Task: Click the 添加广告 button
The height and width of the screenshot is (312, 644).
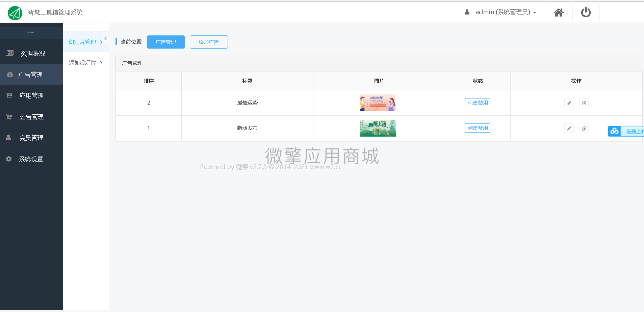Action: pyautogui.click(x=209, y=42)
